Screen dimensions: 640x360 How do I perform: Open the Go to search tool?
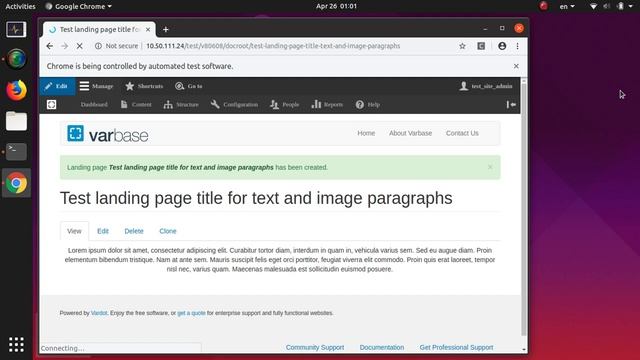(189, 86)
